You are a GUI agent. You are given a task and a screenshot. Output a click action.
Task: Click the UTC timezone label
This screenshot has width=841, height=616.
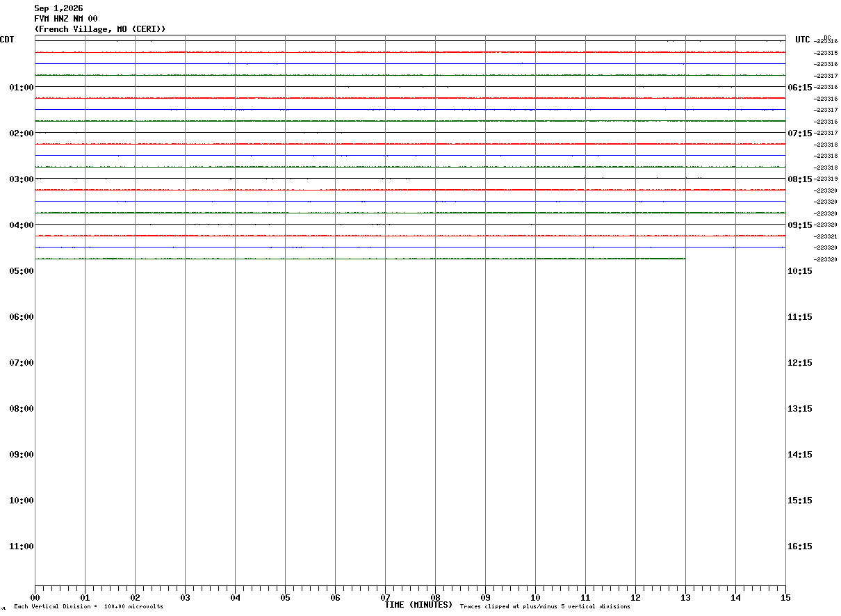tap(803, 40)
